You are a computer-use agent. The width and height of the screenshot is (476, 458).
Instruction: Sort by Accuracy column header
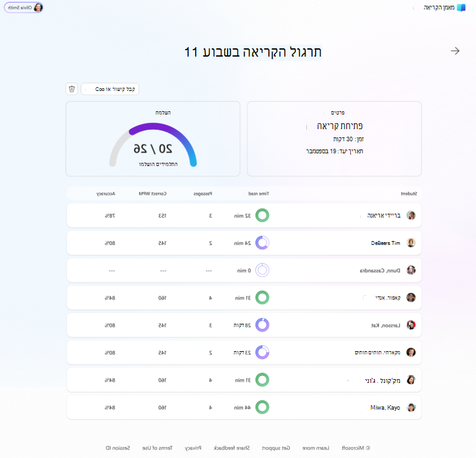click(x=105, y=193)
